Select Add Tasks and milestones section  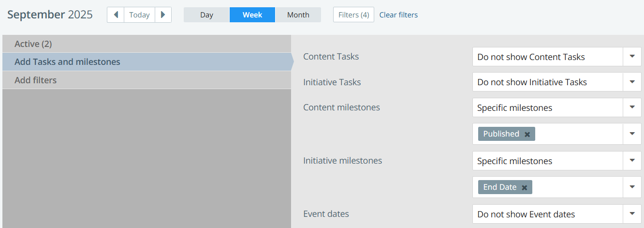tap(146, 62)
